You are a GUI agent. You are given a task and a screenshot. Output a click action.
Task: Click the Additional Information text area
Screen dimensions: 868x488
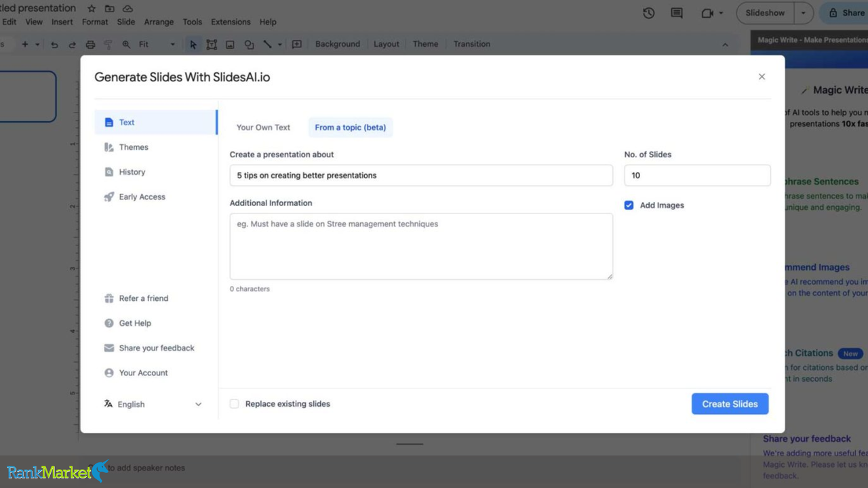(x=421, y=246)
